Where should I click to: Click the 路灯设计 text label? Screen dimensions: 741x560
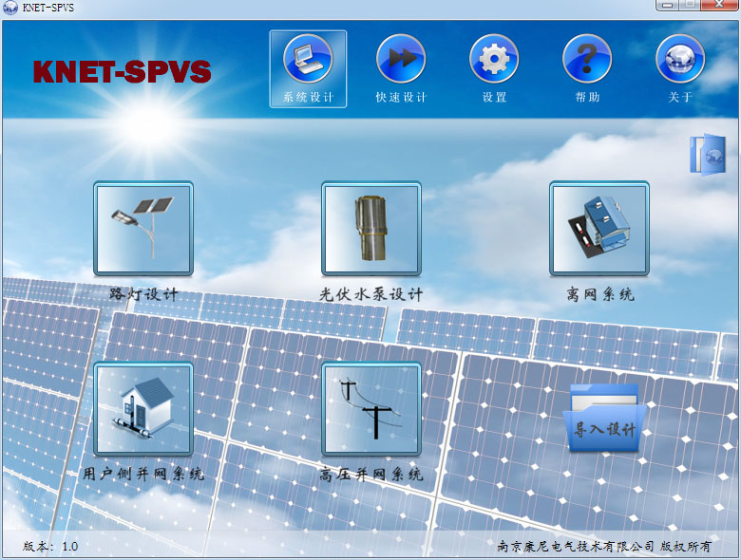tap(143, 294)
